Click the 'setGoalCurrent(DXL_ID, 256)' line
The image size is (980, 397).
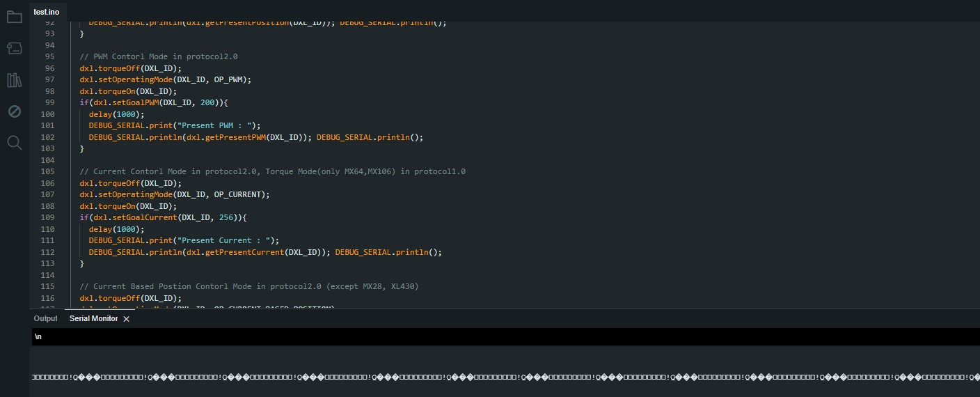pyautogui.click(x=163, y=217)
